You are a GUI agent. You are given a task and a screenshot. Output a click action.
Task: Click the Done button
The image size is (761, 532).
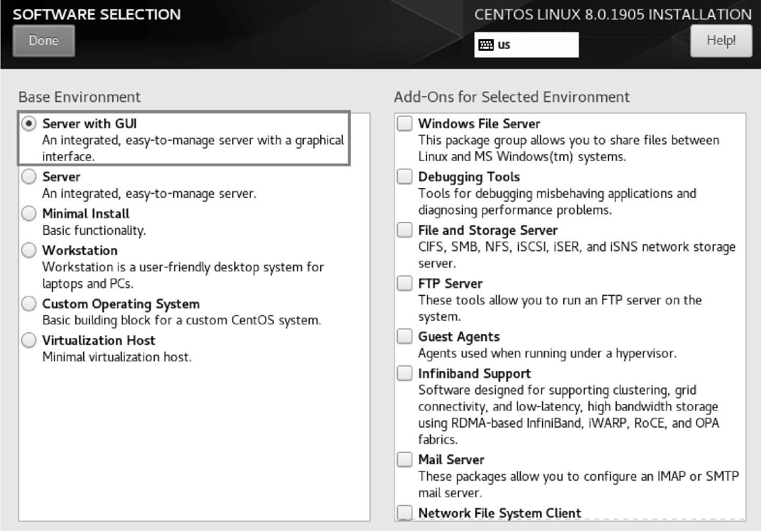pos(44,41)
